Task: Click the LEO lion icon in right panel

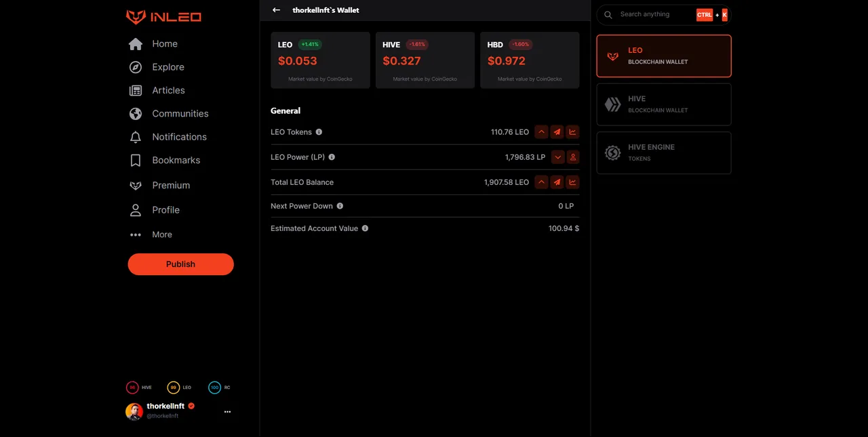Action: pyautogui.click(x=613, y=56)
